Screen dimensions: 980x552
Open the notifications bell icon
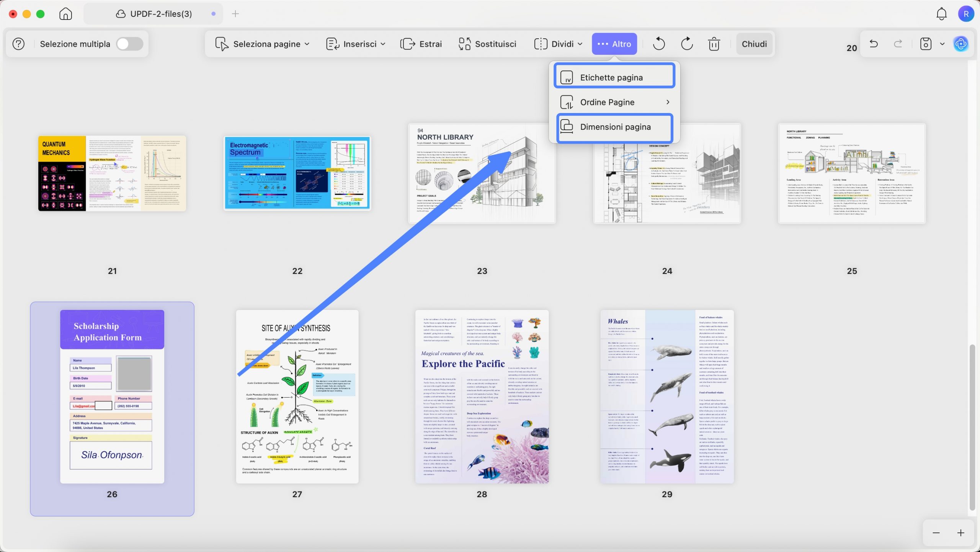click(x=941, y=14)
